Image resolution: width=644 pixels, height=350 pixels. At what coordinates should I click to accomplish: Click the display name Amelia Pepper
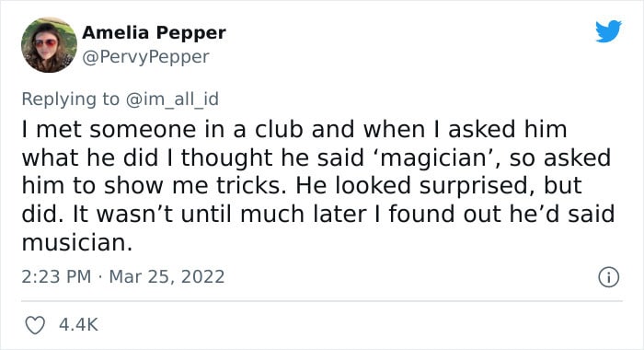coord(154,32)
